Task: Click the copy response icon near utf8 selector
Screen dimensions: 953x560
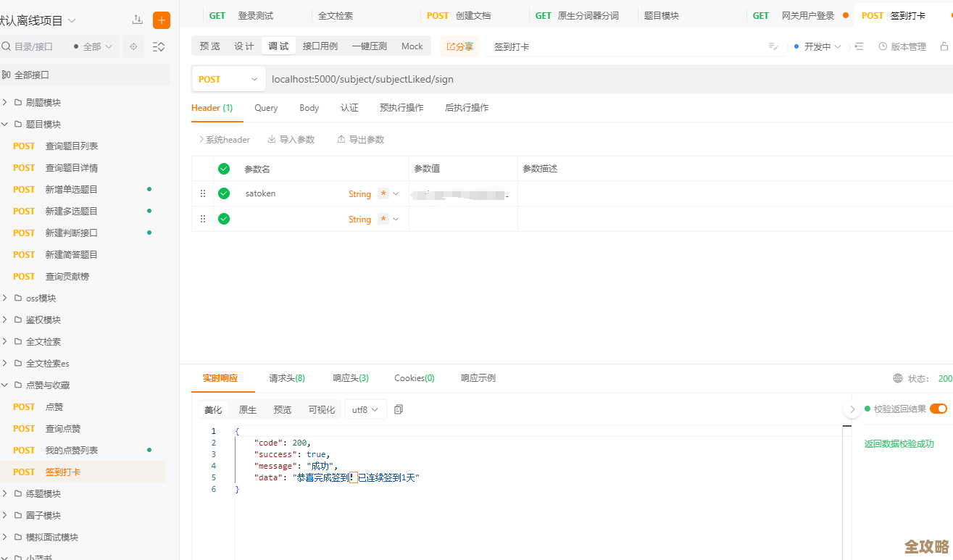Action: [x=398, y=409]
